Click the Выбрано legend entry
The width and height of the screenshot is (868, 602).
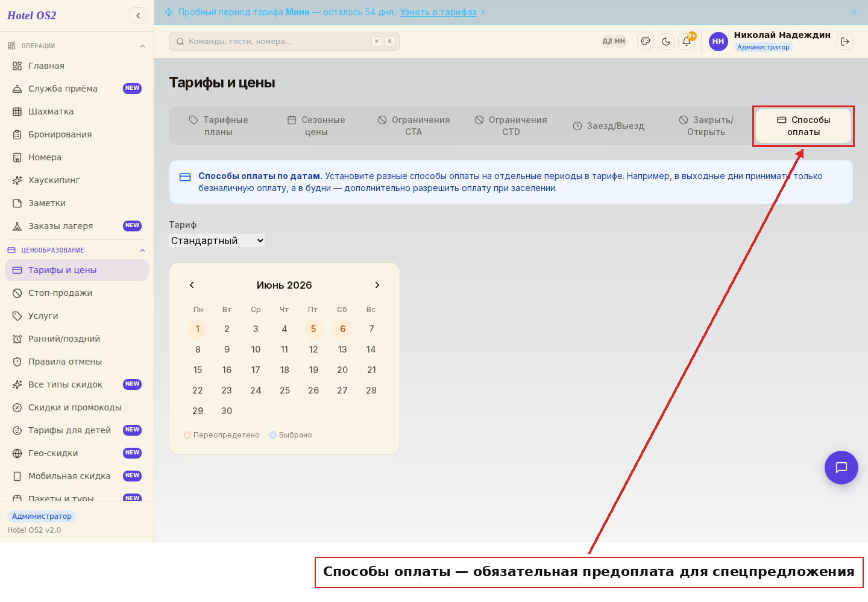coord(291,435)
